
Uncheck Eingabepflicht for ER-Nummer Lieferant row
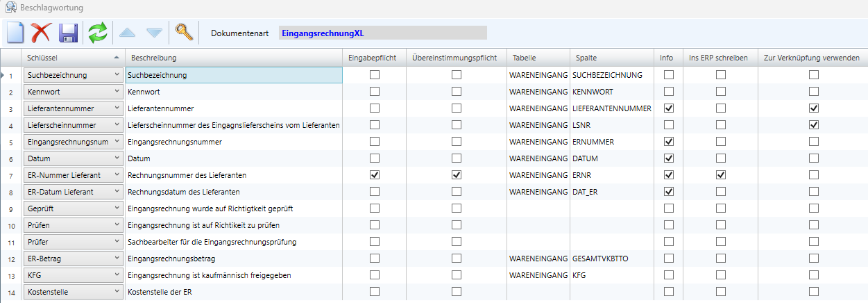tap(375, 175)
